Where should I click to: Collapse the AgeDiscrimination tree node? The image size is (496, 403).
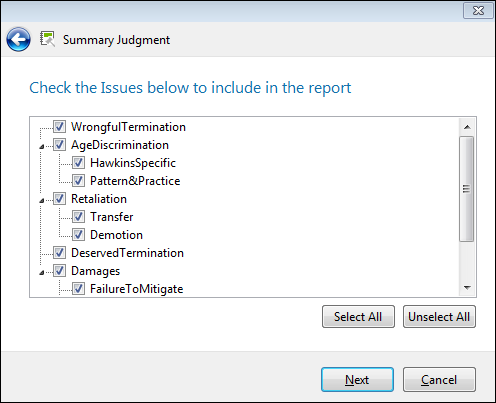click(42, 146)
